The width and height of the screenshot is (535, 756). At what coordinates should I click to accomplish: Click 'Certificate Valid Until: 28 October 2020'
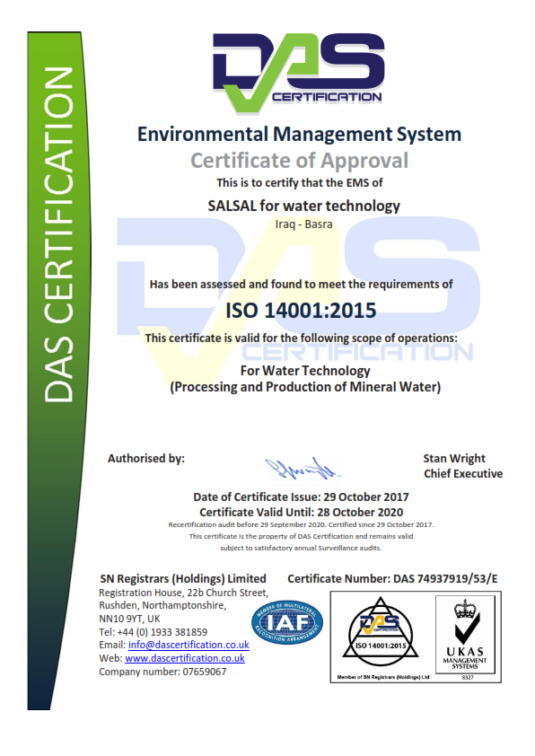[302, 512]
